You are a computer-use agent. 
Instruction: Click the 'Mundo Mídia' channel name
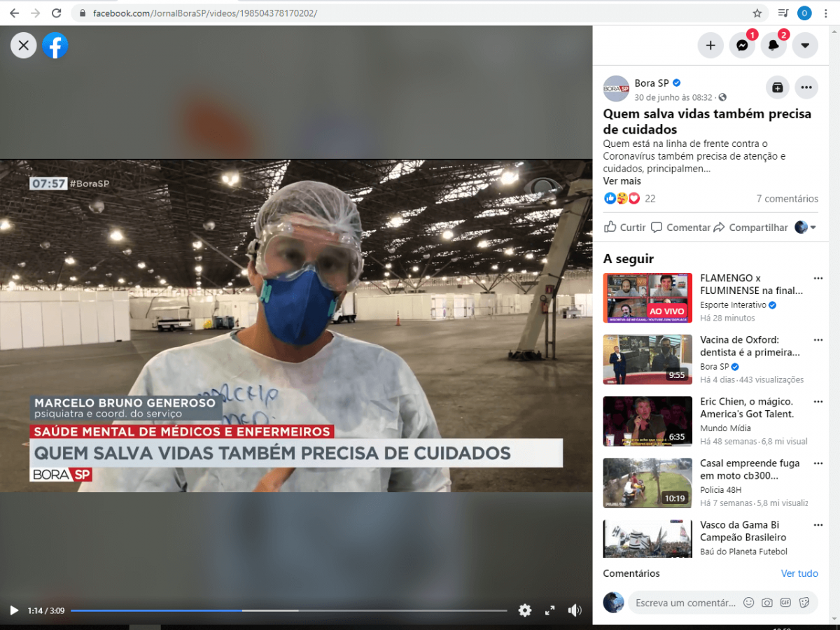726,428
